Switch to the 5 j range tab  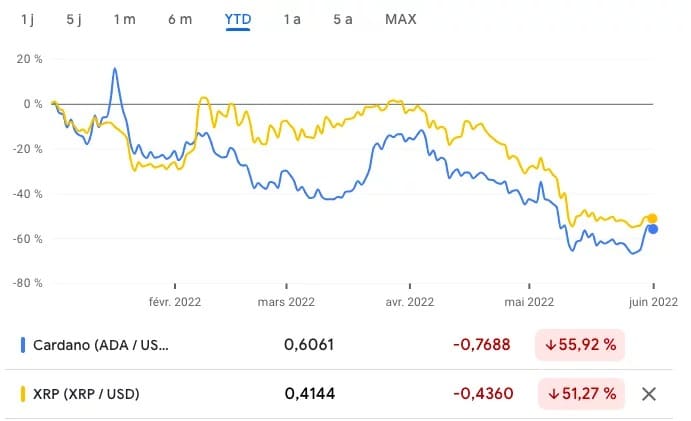pos(75,19)
